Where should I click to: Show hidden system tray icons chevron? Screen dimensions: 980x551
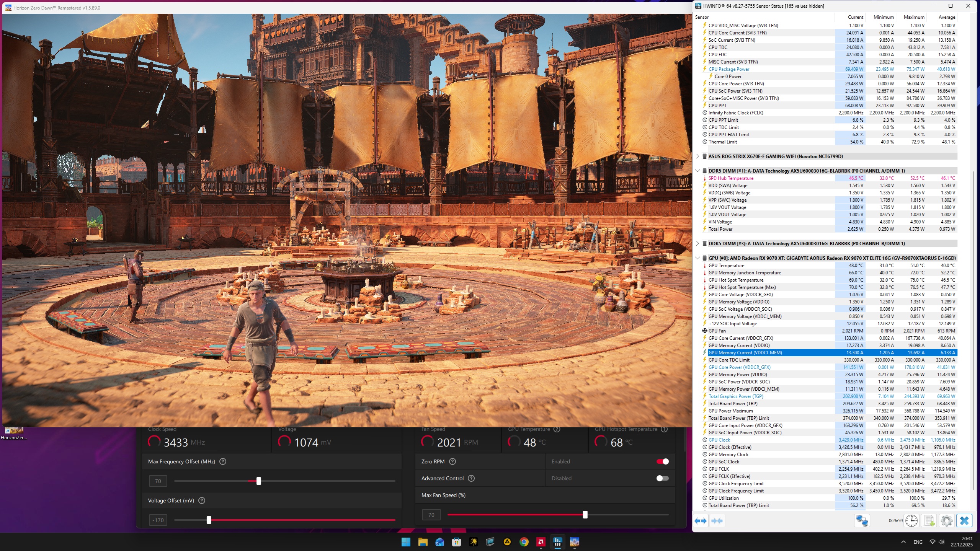[x=903, y=542]
